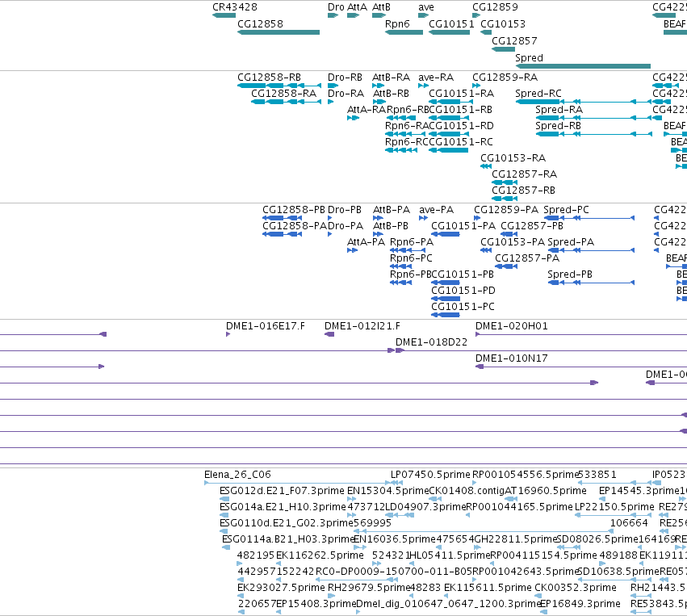
Task: Click the Spred-PC protein feature
Action: click(589, 218)
